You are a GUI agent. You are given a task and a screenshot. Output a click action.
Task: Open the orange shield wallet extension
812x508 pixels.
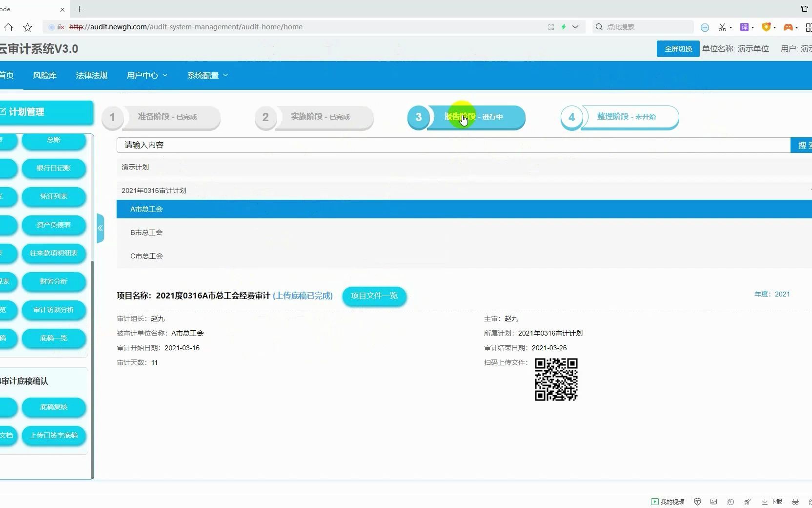[766, 27]
